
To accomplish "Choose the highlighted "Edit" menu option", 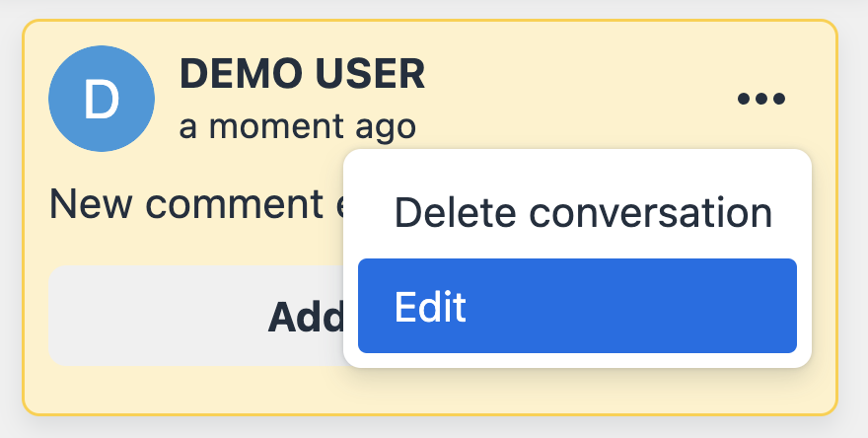I will [x=577, y=306].
